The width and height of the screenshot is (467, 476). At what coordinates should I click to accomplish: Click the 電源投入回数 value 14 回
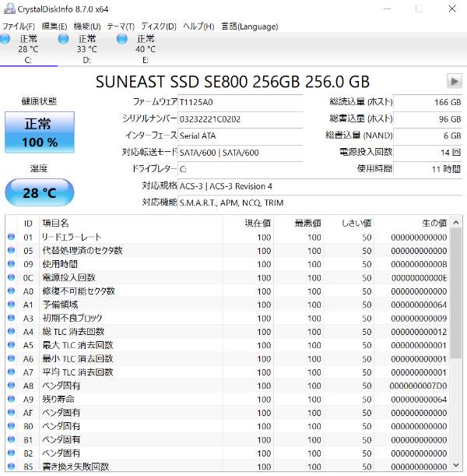[428, 153]
